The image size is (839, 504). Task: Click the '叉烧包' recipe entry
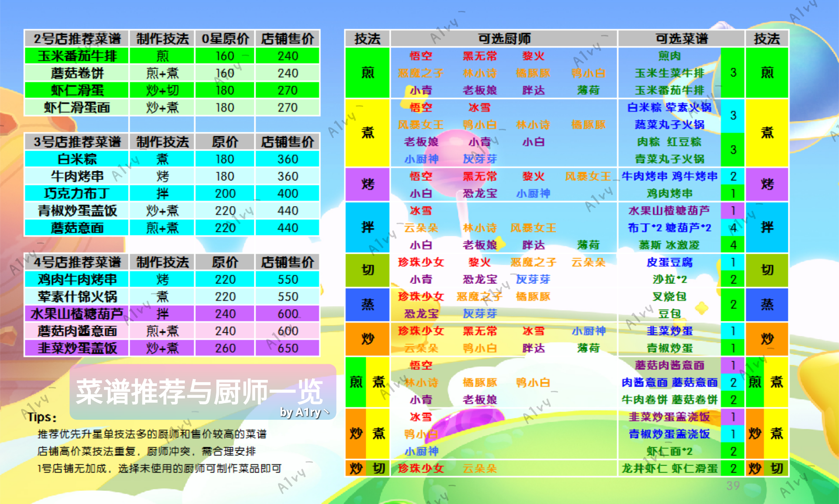[x=669, y=297]
